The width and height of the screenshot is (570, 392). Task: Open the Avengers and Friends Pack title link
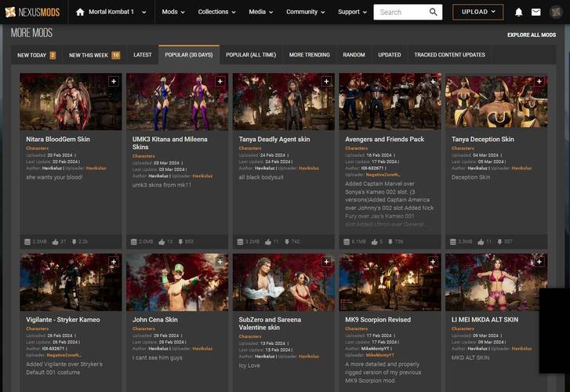click(x=385, y=140)
